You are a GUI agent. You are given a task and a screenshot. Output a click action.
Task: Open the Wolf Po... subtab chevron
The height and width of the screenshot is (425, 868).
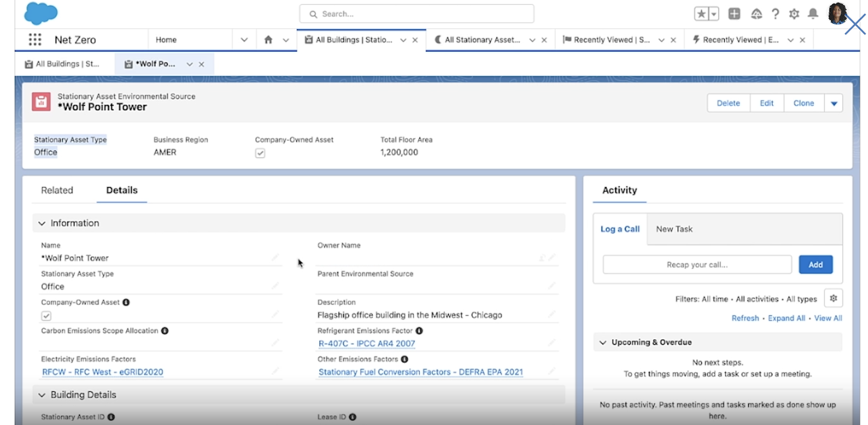click(189, 64)
